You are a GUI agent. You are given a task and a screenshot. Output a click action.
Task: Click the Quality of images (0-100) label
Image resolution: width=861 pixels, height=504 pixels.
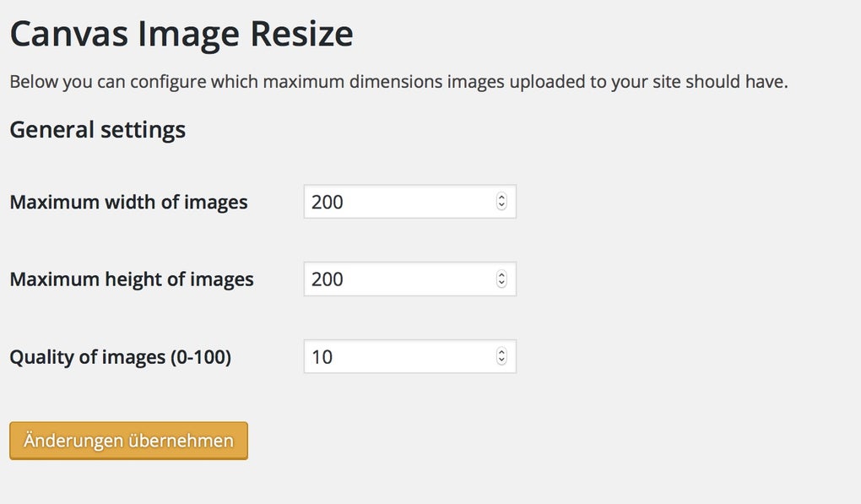pyautogui.click(x=122, y=356)
